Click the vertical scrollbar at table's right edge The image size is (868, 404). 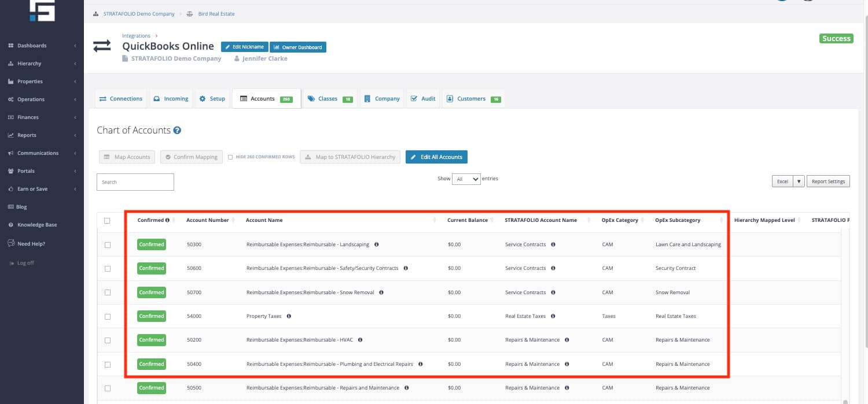click(845, 312)
